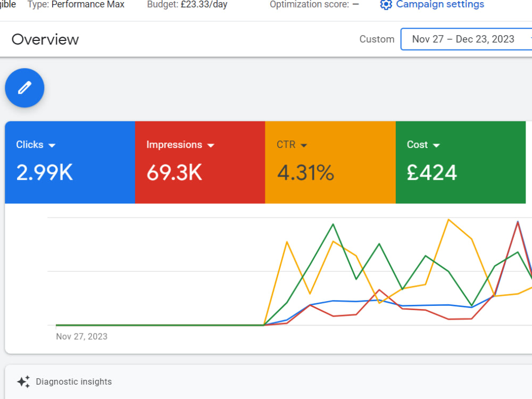Select the orange CTR 4.31% scorecard
The width and height of the screenshot is (532, 399).
click(x=330, y=162)
